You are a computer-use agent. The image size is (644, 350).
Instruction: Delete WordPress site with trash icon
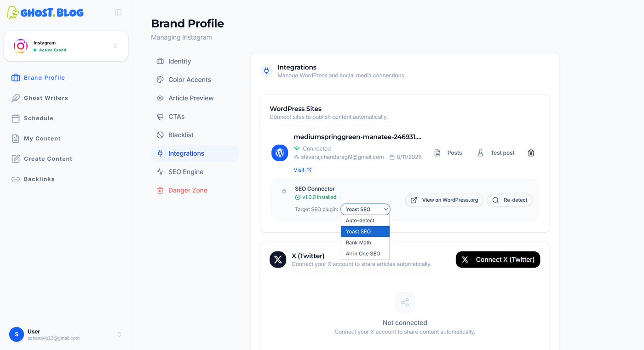531,153
